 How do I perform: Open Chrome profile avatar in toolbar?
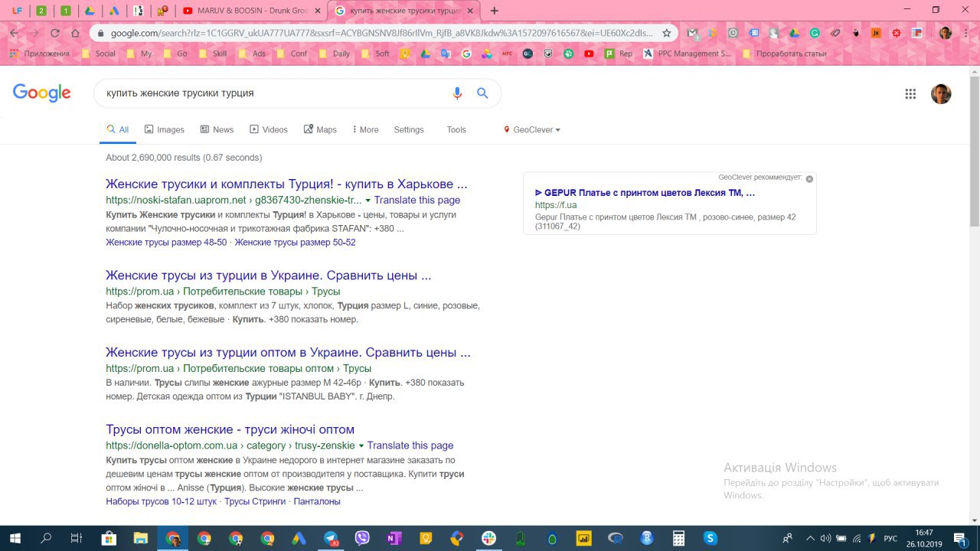point(946,33)
